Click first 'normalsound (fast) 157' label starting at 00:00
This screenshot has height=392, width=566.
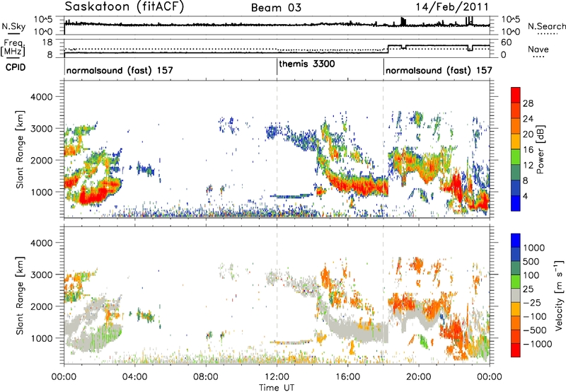(120, 70)
